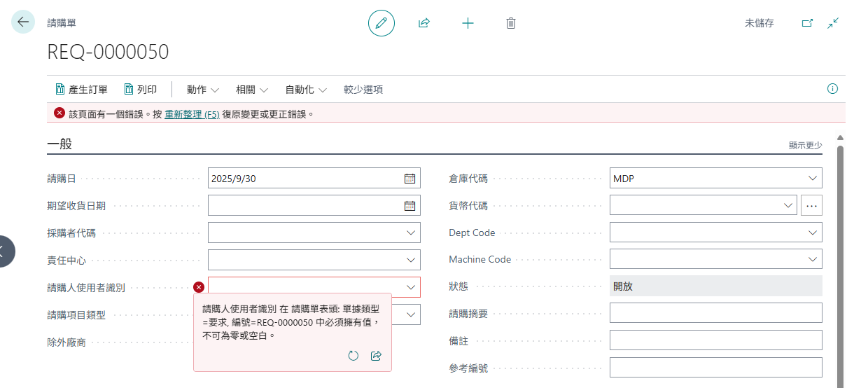This screenshot has height=388, width=868.
Task: Click the 顯示更少 link
Action: pos(806,146)
